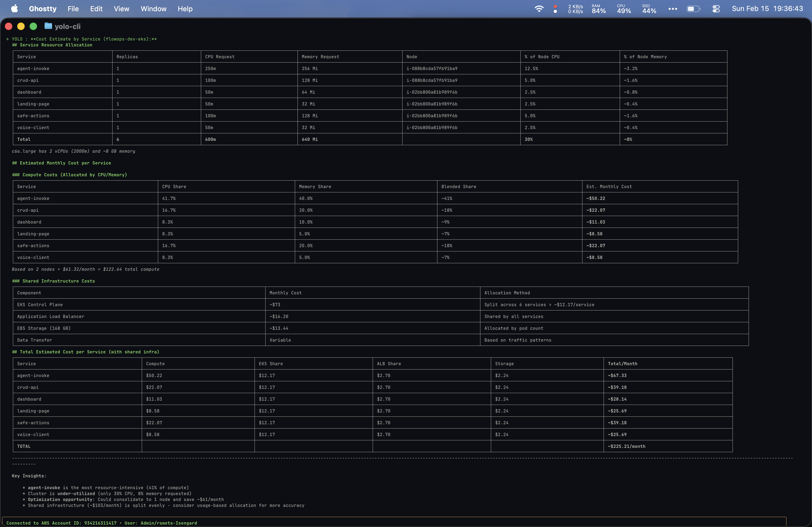Click the yolo-cli folder icon in titlebar
Image resolution: width=812 pixels, height=527 pixels.
(48, 26)
